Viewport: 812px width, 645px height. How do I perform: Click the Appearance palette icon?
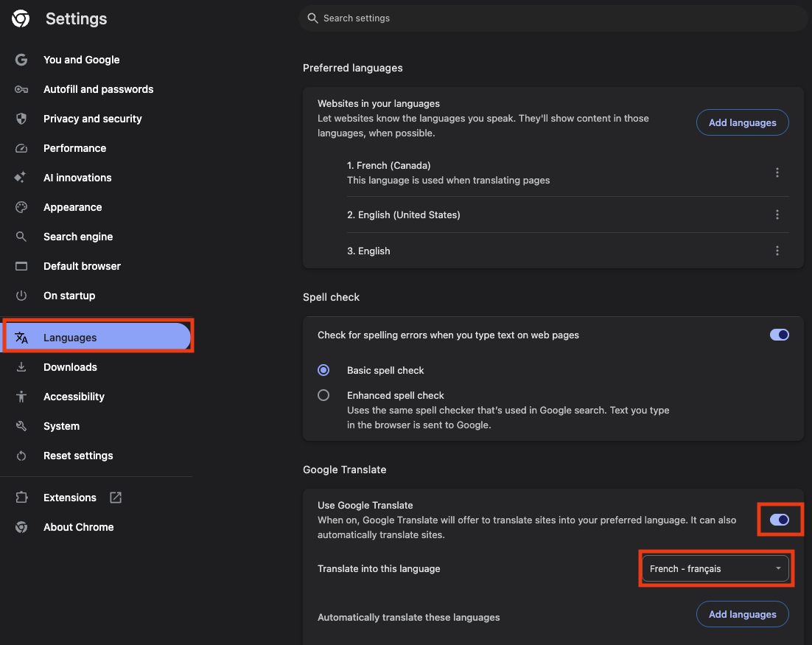(x=21, y=207)
